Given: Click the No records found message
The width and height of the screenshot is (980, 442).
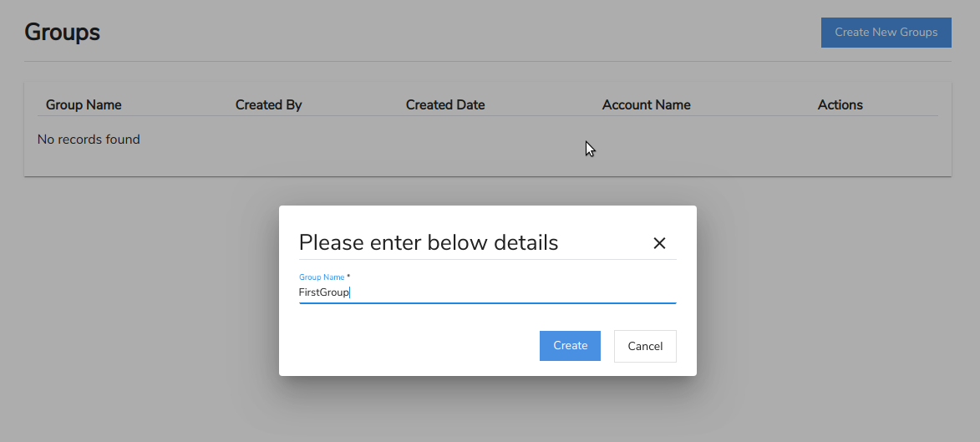Looking at the screenshot, I should click(x=89, y=140).
